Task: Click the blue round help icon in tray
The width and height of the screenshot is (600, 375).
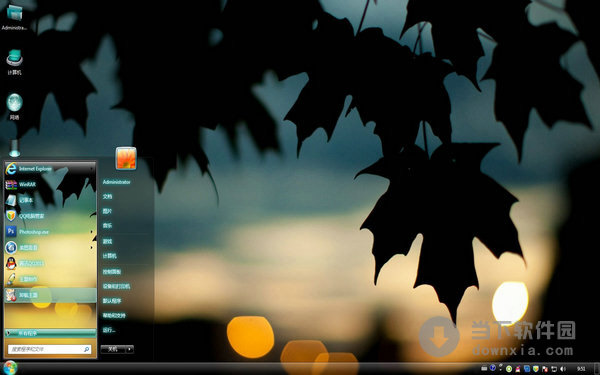Action: pos(493,368)
